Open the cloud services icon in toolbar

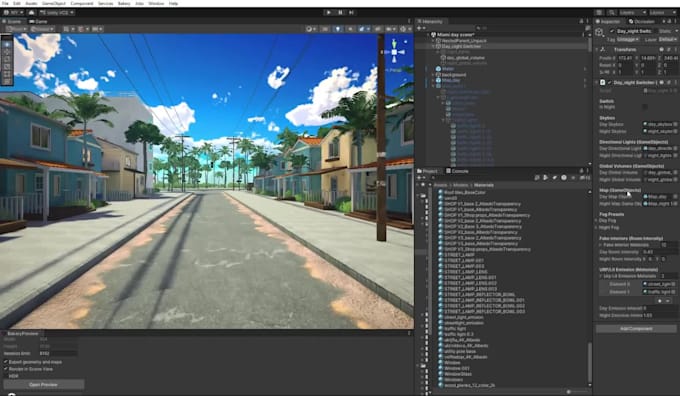click(31, 13)
